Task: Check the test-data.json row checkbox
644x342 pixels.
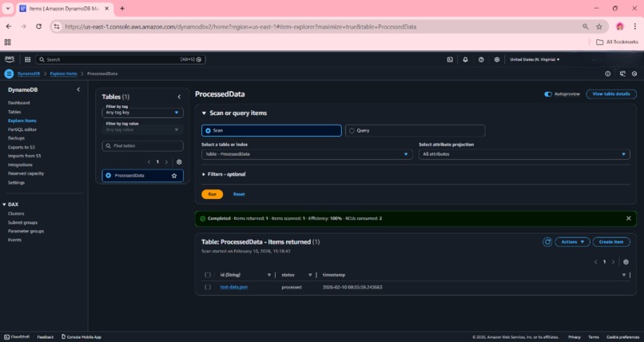Action: tap(208, 288)
